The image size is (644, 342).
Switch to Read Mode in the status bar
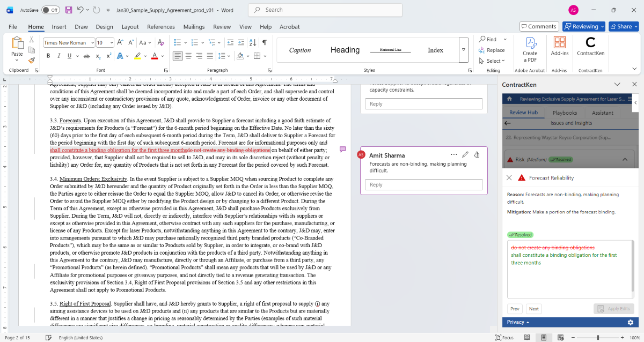coord(526,337)
